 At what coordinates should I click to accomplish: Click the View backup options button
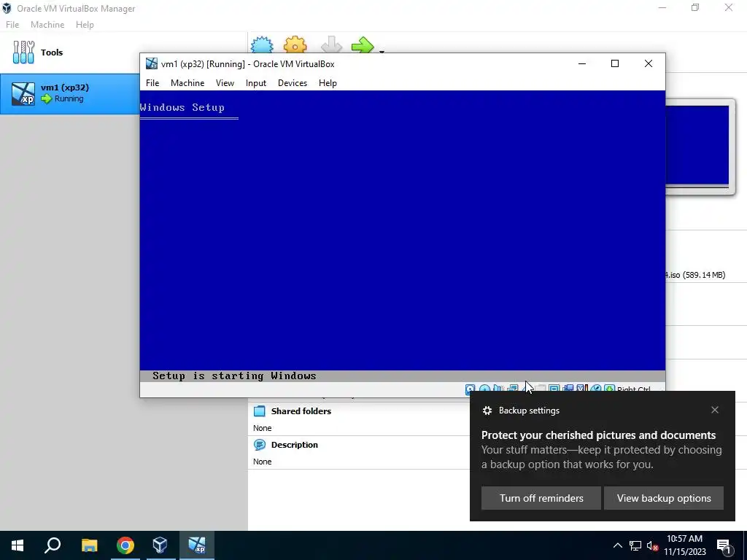tap(664, 498)
